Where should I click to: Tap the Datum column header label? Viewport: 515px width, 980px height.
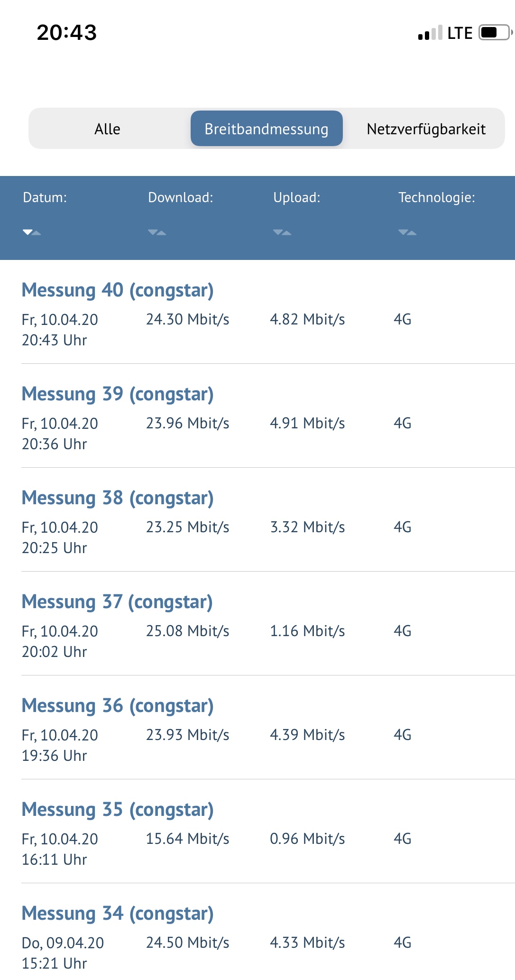point(45,197)
